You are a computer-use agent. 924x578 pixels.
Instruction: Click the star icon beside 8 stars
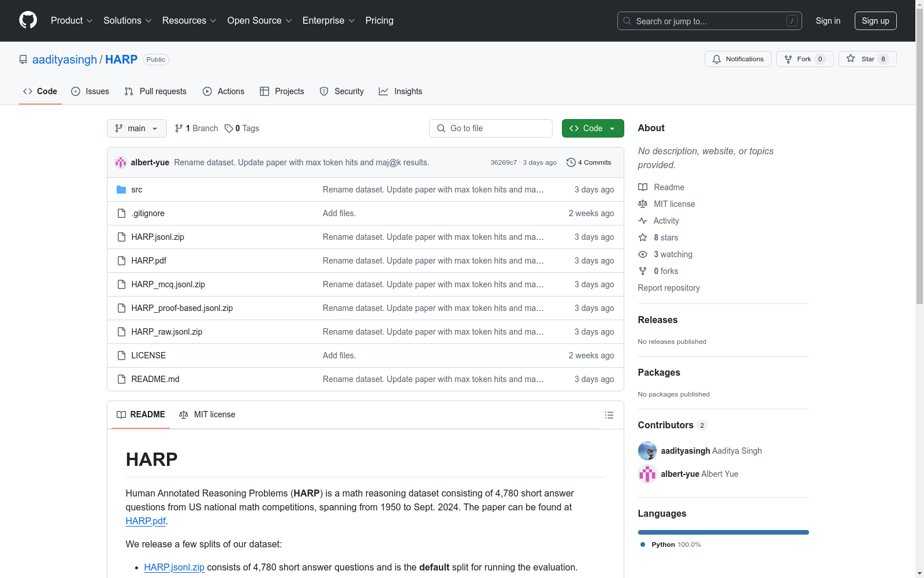point(643,238)
